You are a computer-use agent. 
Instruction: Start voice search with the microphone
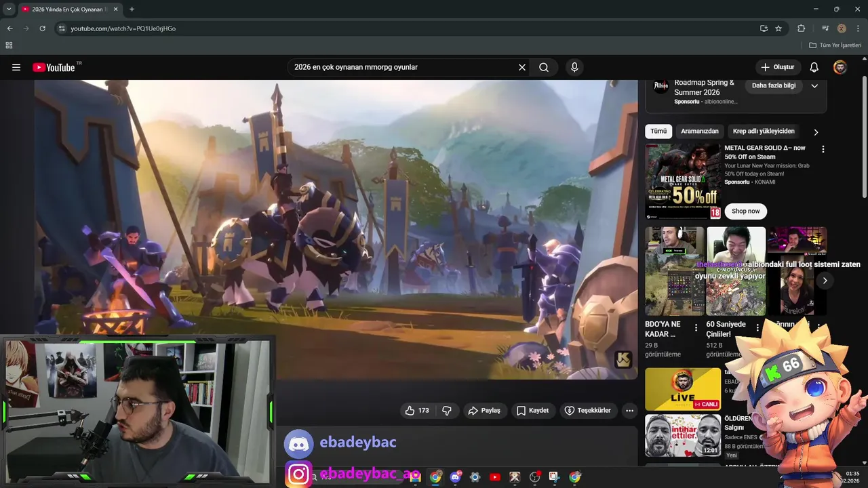[574, 67]
